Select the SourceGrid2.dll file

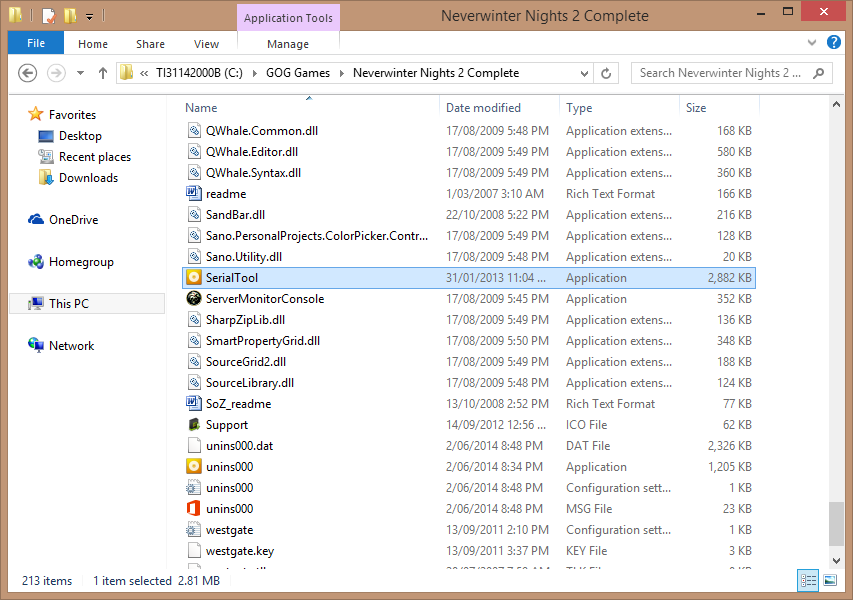tap(469, 362)
